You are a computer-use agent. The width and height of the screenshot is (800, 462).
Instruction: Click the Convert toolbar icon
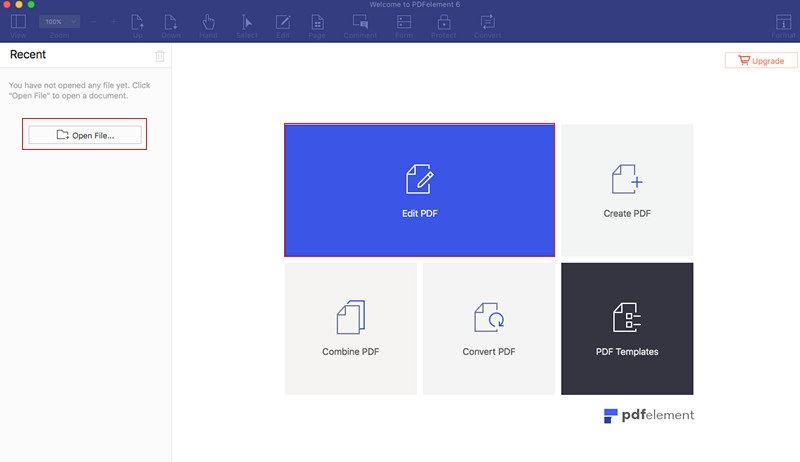coord(487,22)
